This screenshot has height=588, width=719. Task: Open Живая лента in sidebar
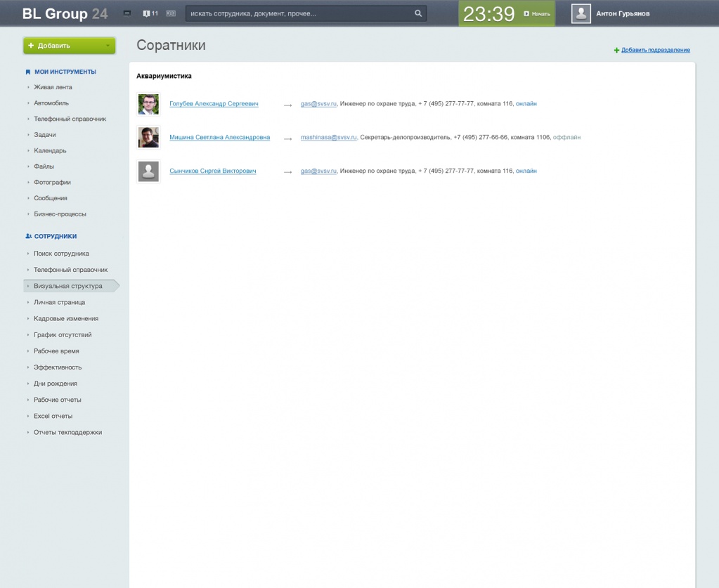(53, 87)
